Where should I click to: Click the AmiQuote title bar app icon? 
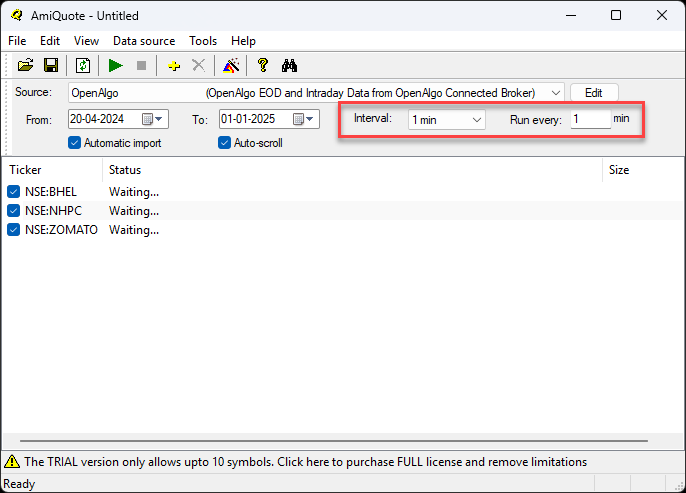pyautogui.click(x=17, y=15)
